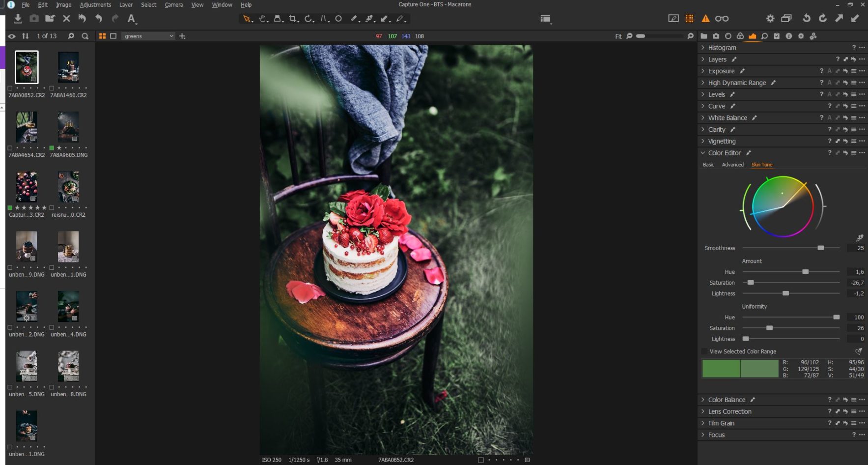The height and width of the screenshot is (465, 868).
Task: Open the Library tool tab (folder icon)
Action: [704, 36]
